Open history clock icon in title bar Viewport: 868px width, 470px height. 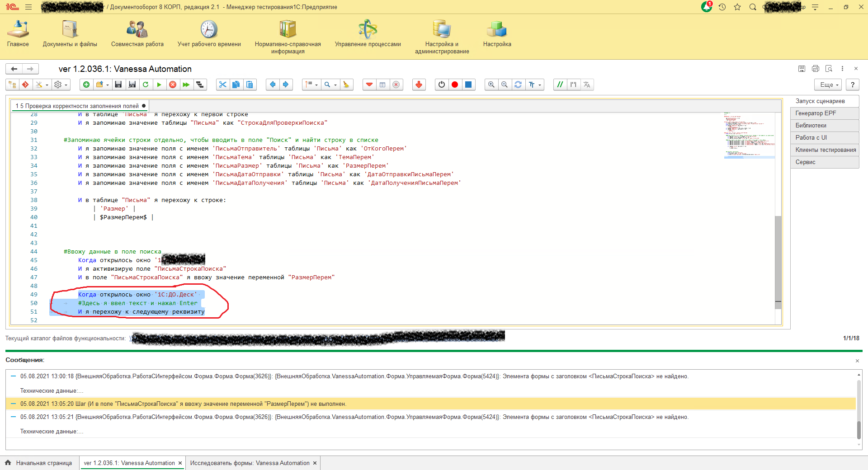pos(722,7)
